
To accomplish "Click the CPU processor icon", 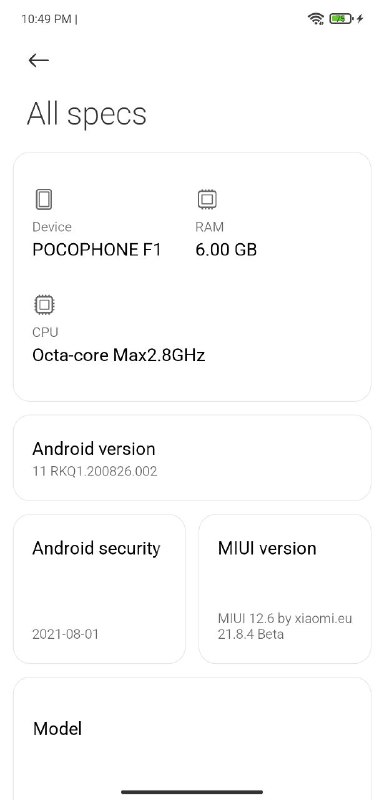I will (44, 305).
